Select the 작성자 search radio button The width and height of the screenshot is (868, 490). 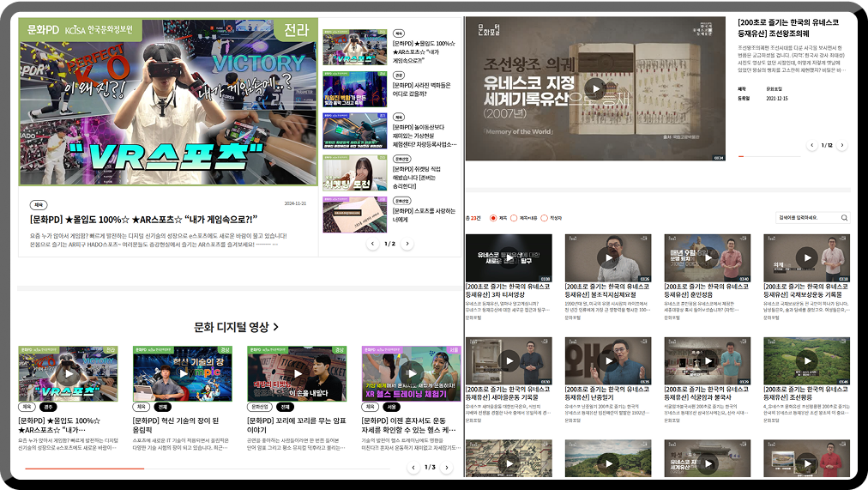tap(544, 218)
